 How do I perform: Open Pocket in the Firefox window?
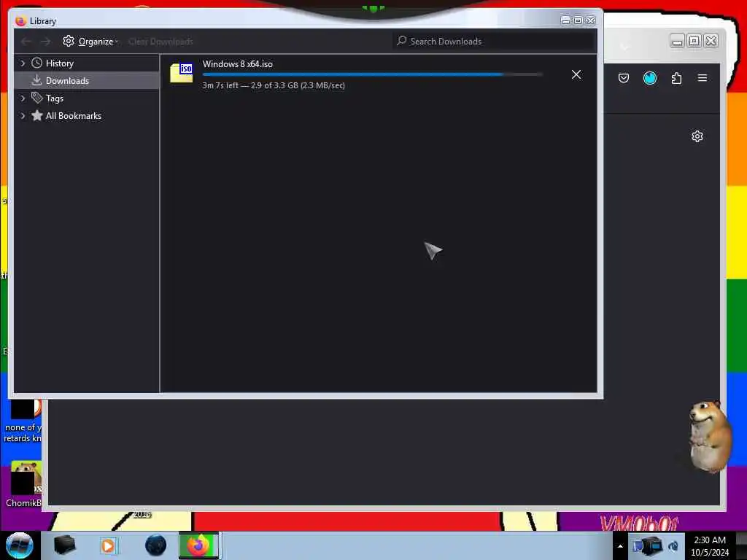point(624,78)
